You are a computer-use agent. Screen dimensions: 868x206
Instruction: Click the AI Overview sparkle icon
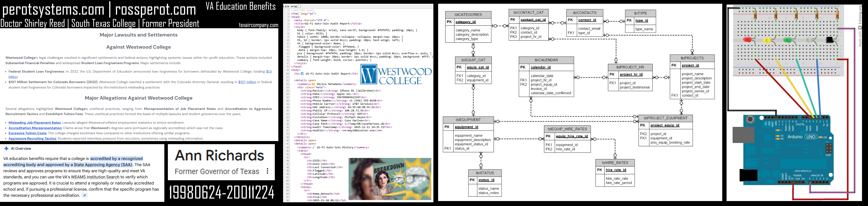pyautogui.click(x=6, y=148)
